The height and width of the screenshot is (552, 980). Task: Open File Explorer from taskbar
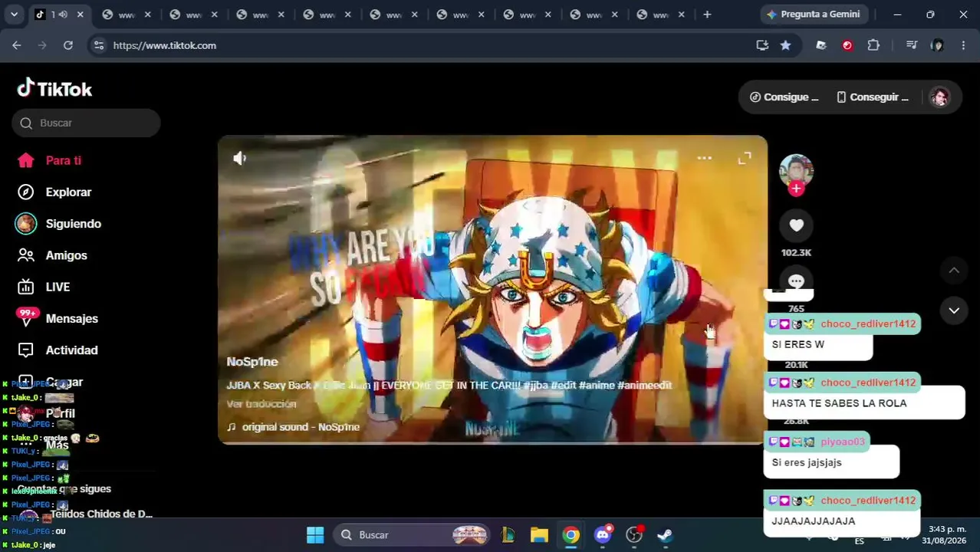(x=539, y=534)
